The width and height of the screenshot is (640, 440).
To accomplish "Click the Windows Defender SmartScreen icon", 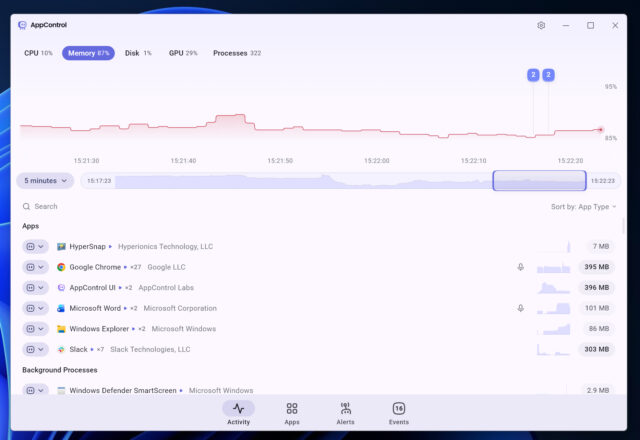I will (61, 391).
